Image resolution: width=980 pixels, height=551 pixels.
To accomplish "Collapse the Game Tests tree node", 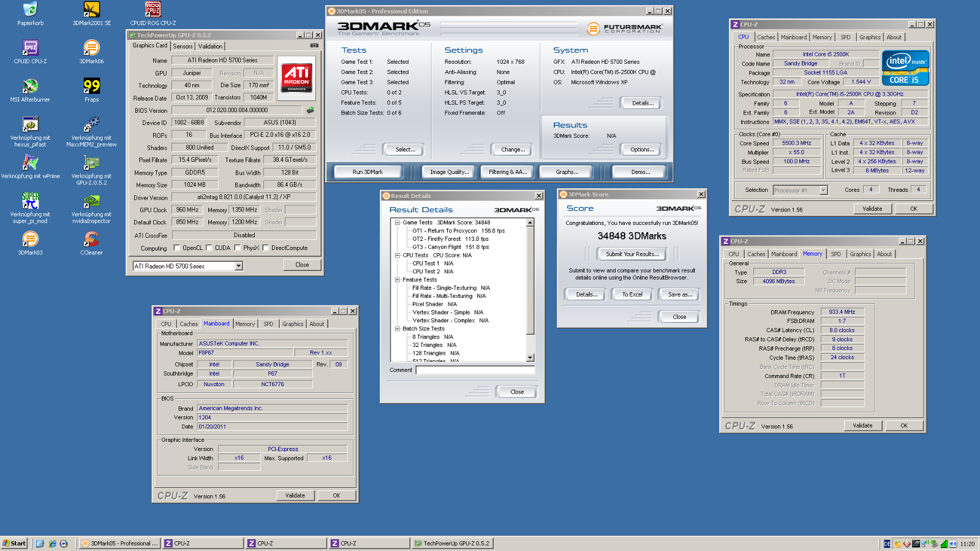I will 397,222.
